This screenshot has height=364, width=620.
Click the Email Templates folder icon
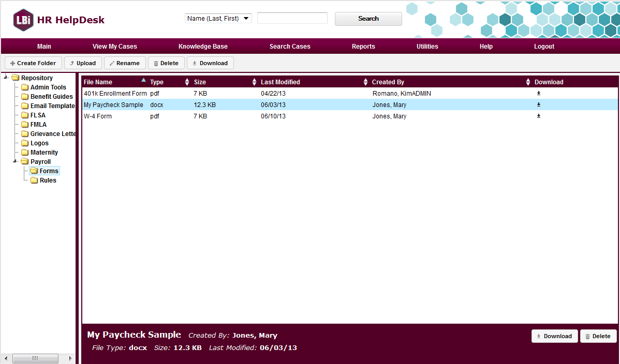25,106
